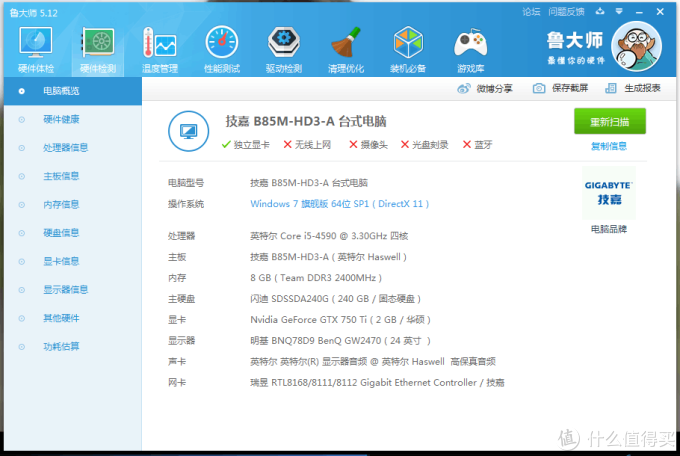Click the GIGABYTE 技嘉 brand logo

click(609, 193)
